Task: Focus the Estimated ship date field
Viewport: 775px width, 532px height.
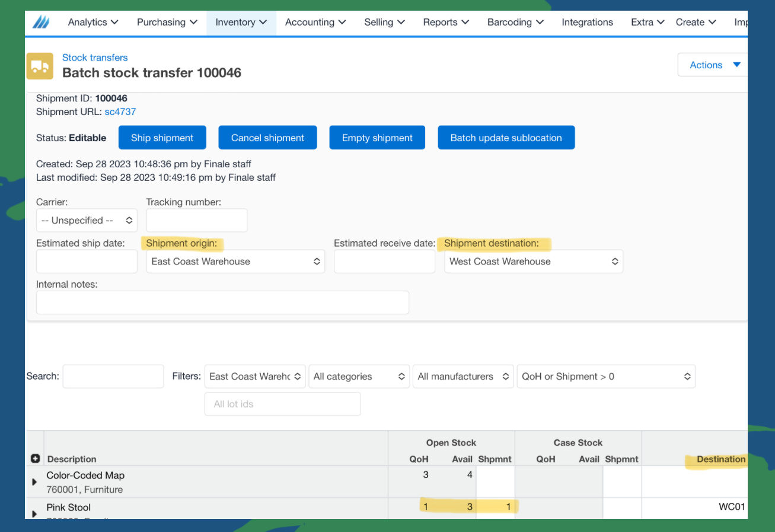Action: click(x=87, y=262)
